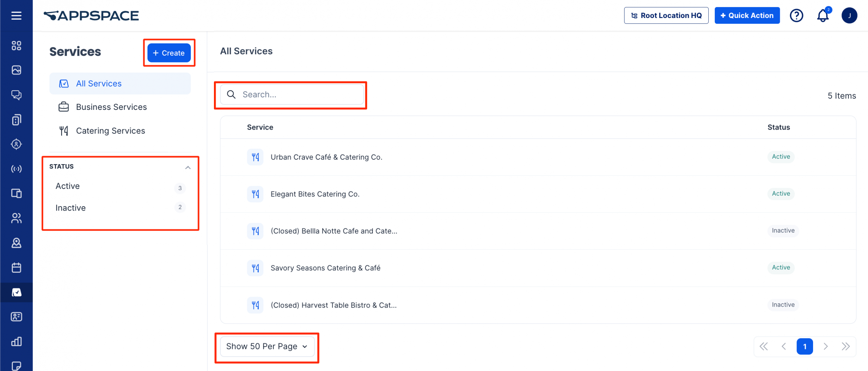Open the users group sidebar icon
This screenshot has height=371, width=868.
click(x=16, y=218)
